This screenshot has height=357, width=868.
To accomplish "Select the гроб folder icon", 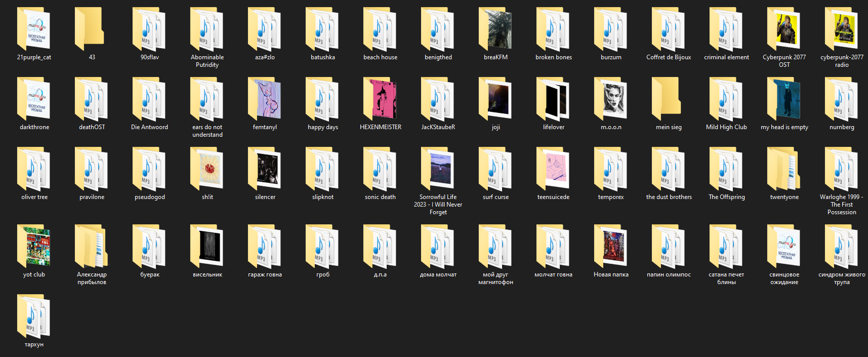I will coord(322,246).
